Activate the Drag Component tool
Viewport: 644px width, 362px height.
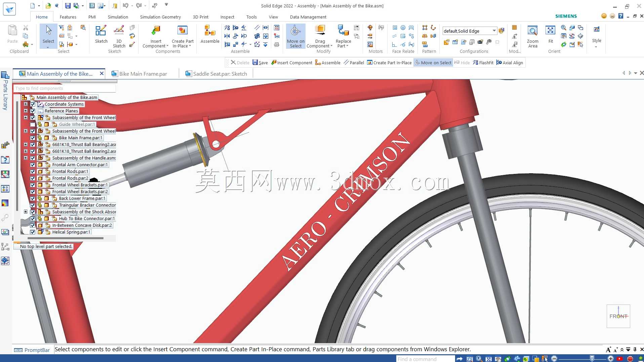click(x=320, y=31)
